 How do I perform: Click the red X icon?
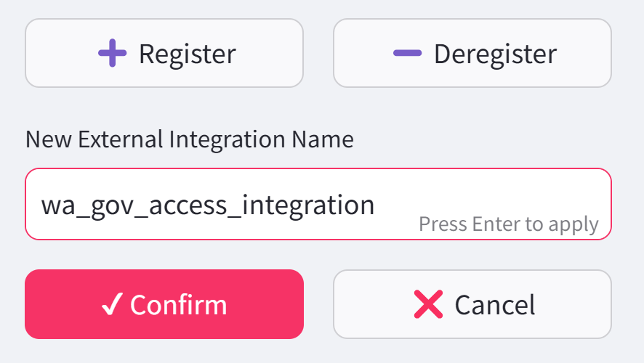coord(428,305)
